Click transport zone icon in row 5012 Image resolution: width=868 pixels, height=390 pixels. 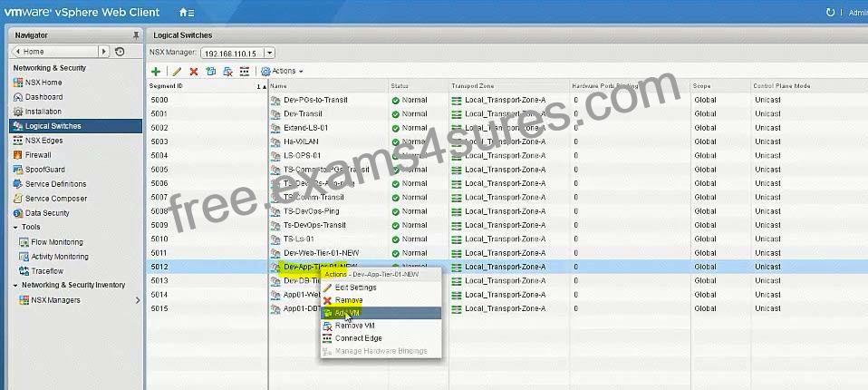pos(457,267)
